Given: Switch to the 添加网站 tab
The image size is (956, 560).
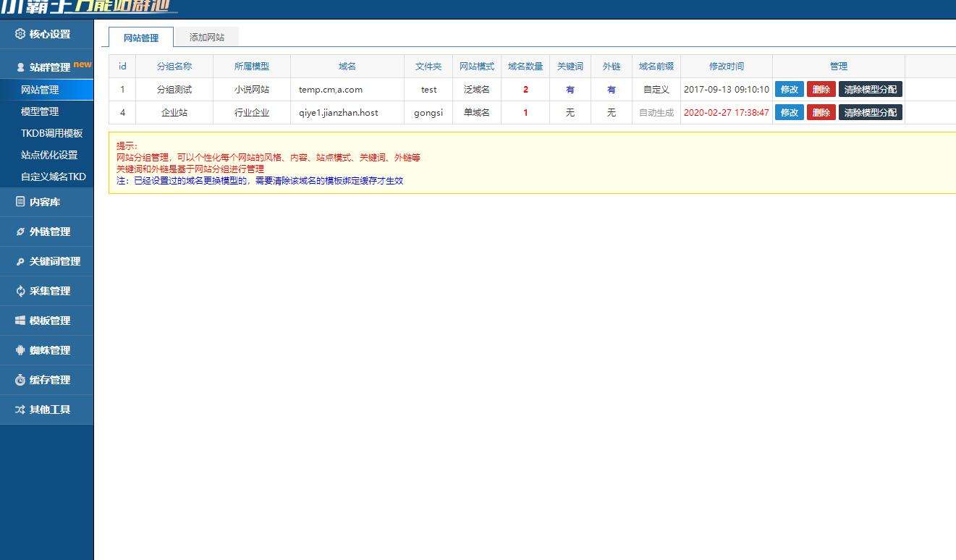Looking at the screenshot, I should point(207,37).
